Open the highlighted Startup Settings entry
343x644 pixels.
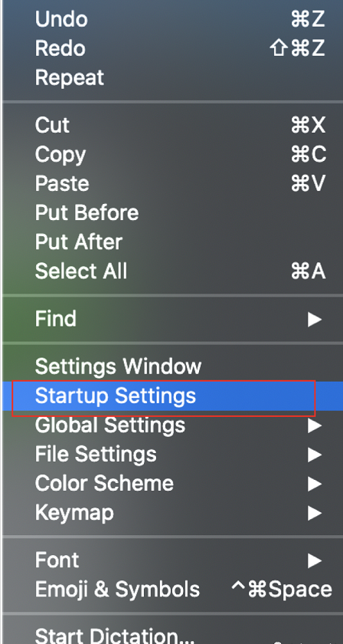point(172,396)
